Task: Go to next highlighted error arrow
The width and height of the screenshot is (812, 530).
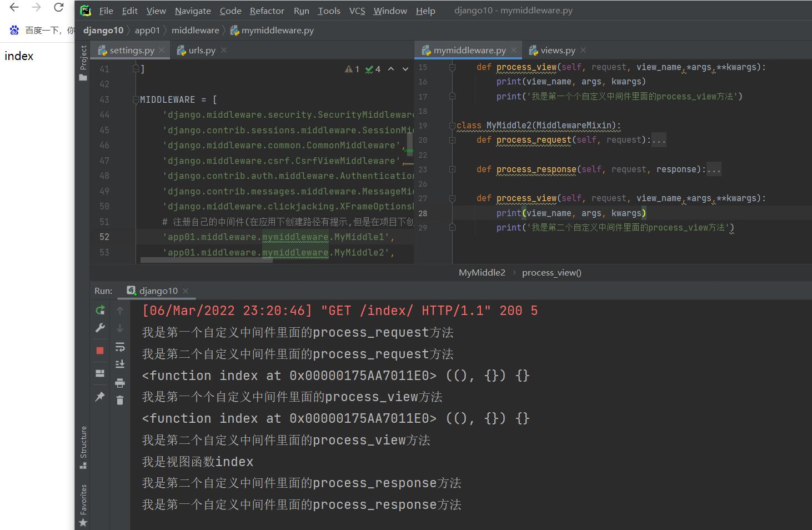Action: (x=405, y=69)
